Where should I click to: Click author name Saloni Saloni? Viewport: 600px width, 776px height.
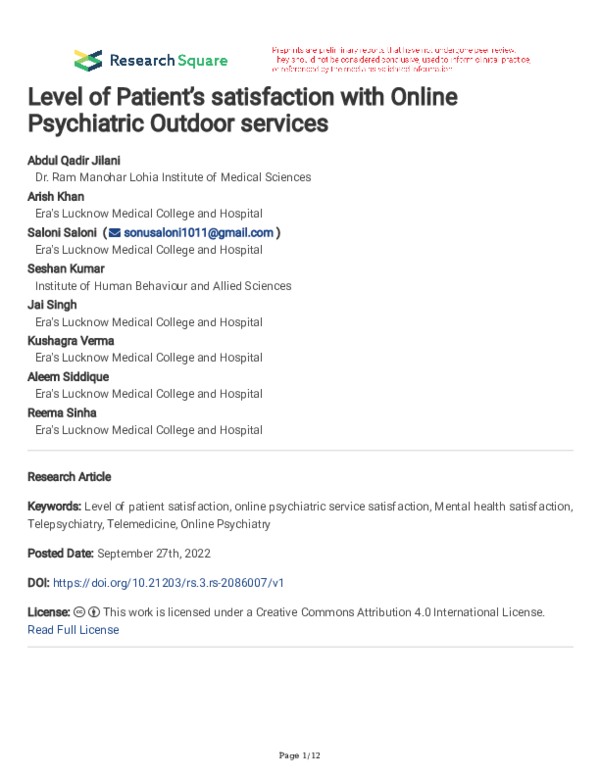62,233
